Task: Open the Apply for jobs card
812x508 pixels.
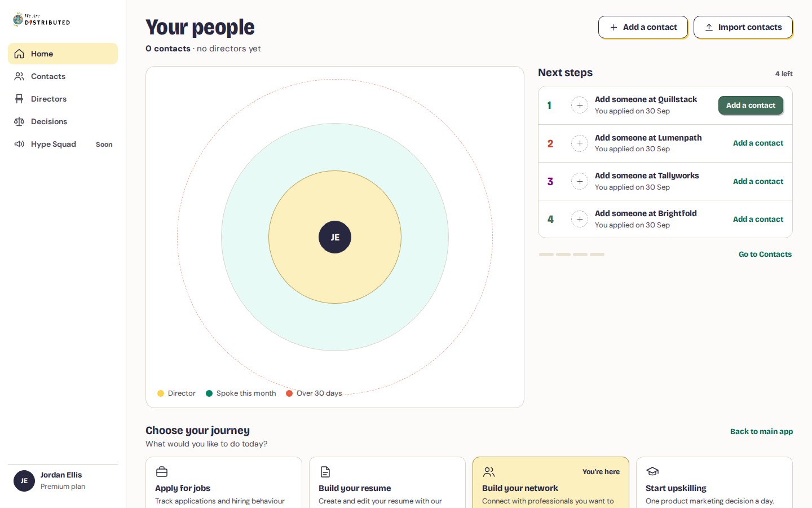Action: point(224,483)
